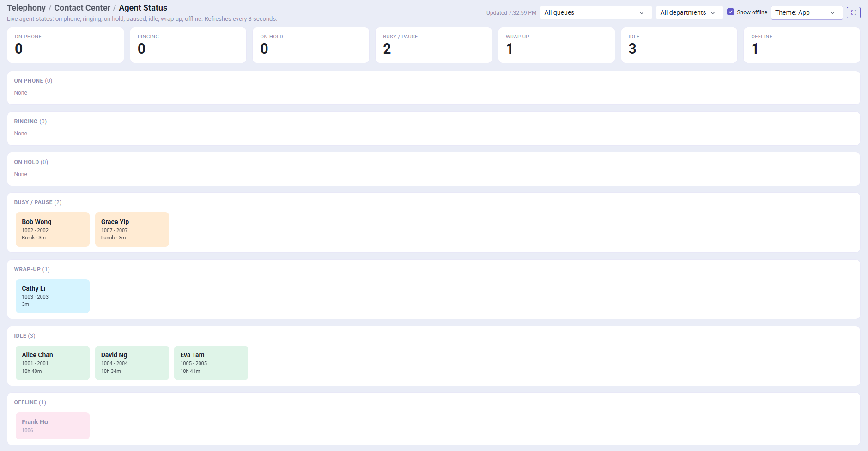868x451 pixels.
Task: Toggle fullscreen mode icon
Action: tap(853, 12)
